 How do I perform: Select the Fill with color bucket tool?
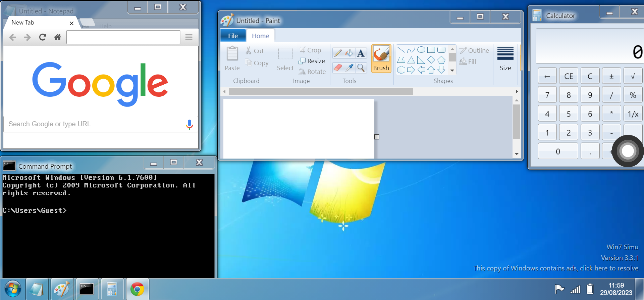coord(349,53)
